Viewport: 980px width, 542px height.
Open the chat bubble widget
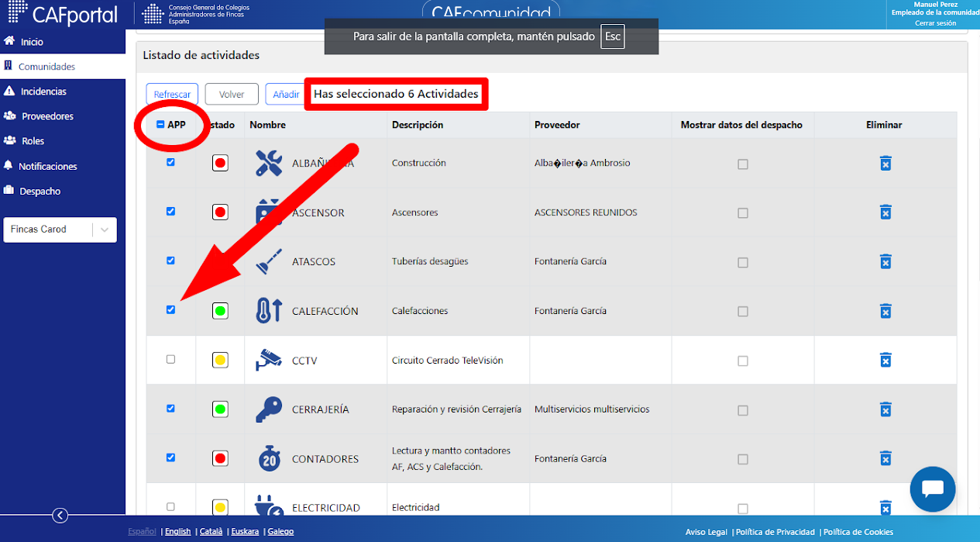click(933, 489)
